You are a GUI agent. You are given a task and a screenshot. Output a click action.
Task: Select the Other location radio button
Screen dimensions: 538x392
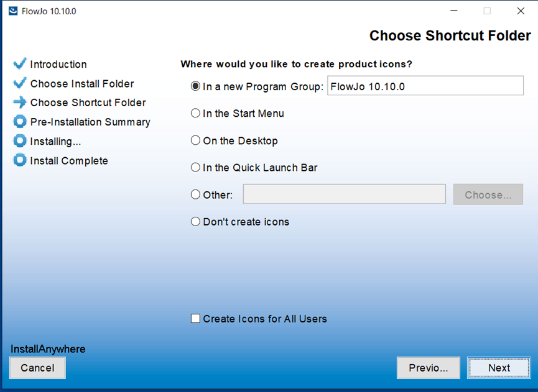coord(195,194)
